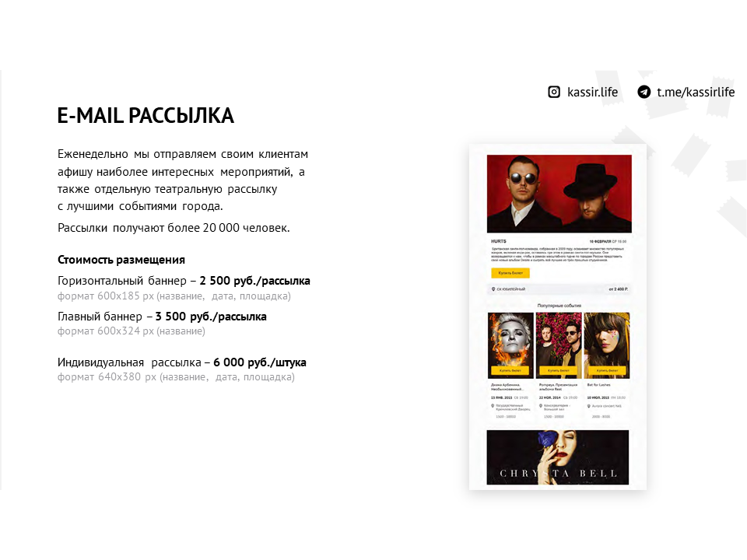
Task: Click the Telegram paper-plane icon
Action: click(x=644, y=92)
